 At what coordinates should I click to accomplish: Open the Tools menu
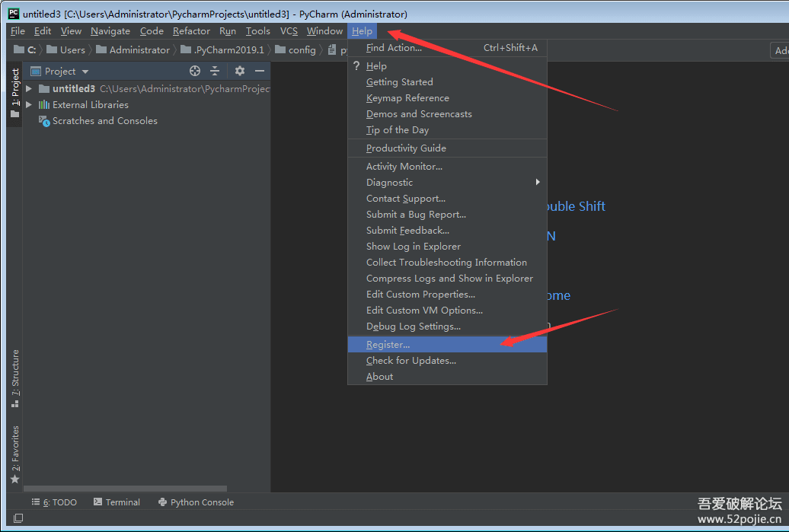coord(257,31)
